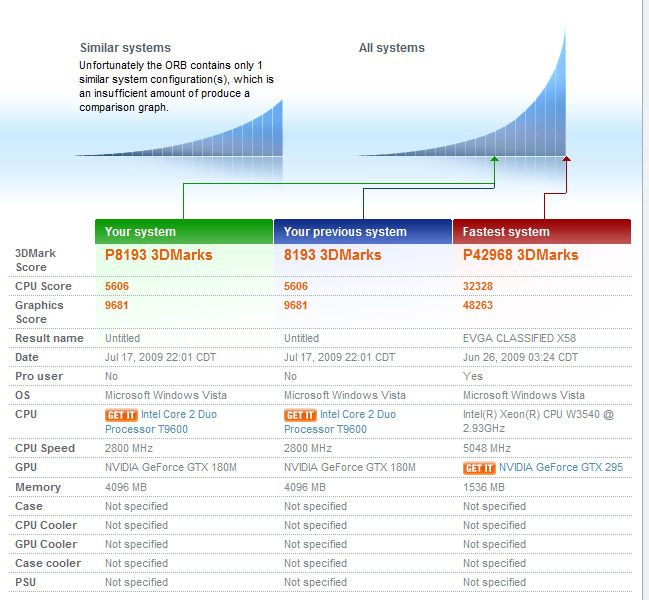649x600 pixels.
Task: Click the CPU Cooler row label
Action: (x=46, y=525)
